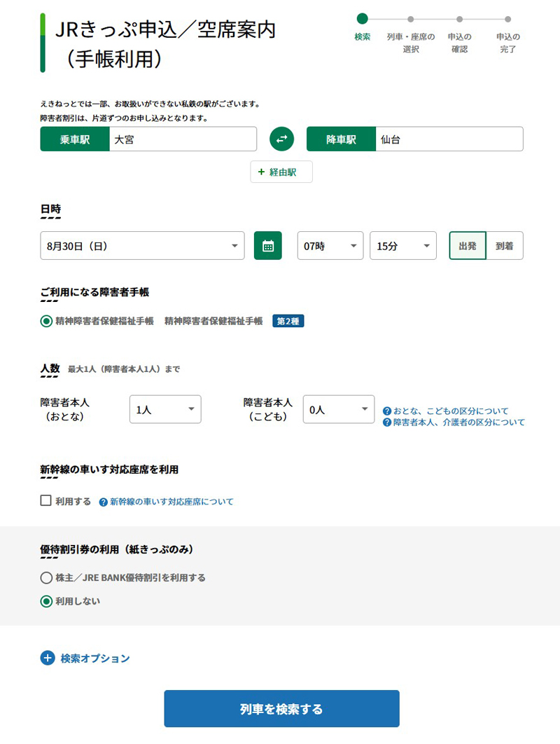
Task: Open the 15分 minute dropdown
Action: click(403, 246)
